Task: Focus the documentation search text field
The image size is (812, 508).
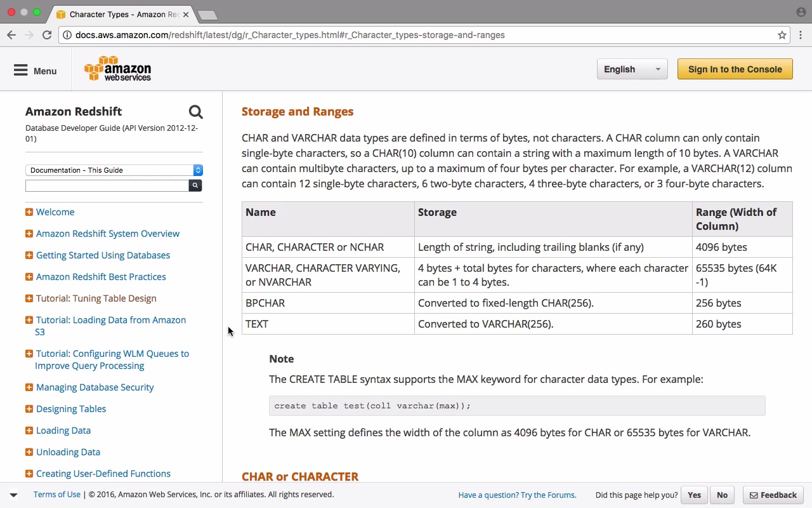Action: [x=107, y=185]
